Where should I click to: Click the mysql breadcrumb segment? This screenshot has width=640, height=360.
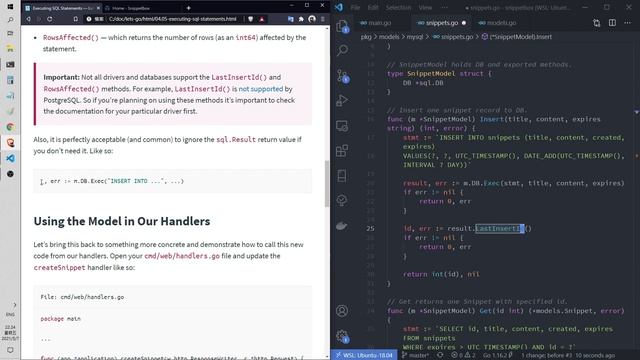415,37
